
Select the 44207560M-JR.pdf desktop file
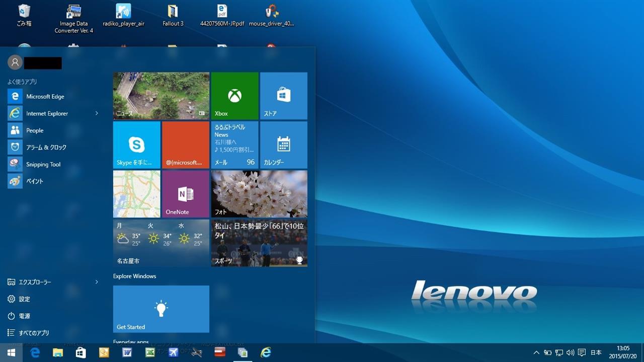click(222, 16)
